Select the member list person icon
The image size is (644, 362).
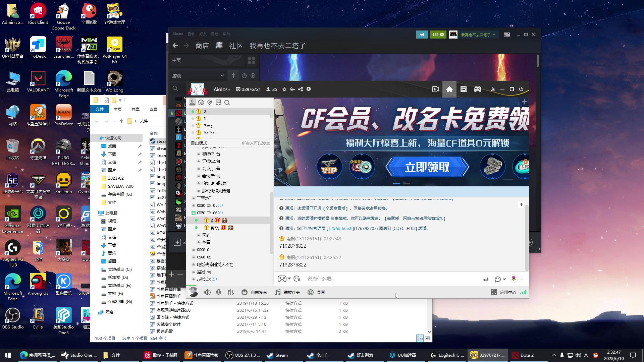coord(192,102)
